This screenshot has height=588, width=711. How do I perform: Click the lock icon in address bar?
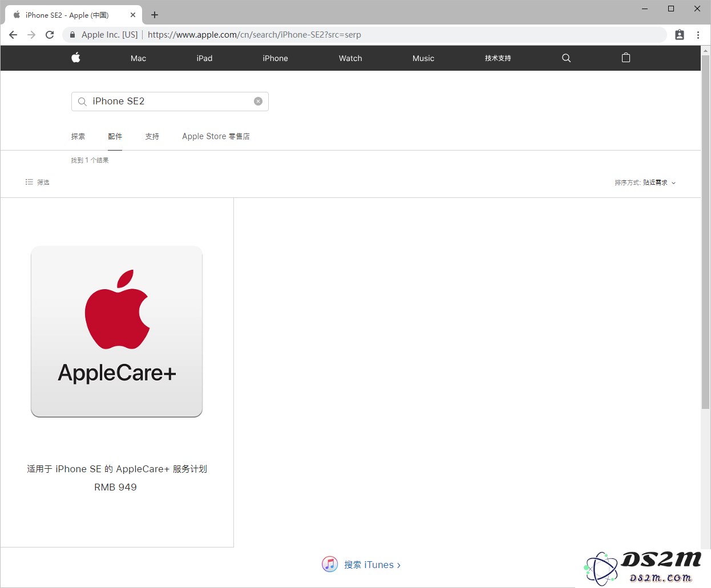72,35
